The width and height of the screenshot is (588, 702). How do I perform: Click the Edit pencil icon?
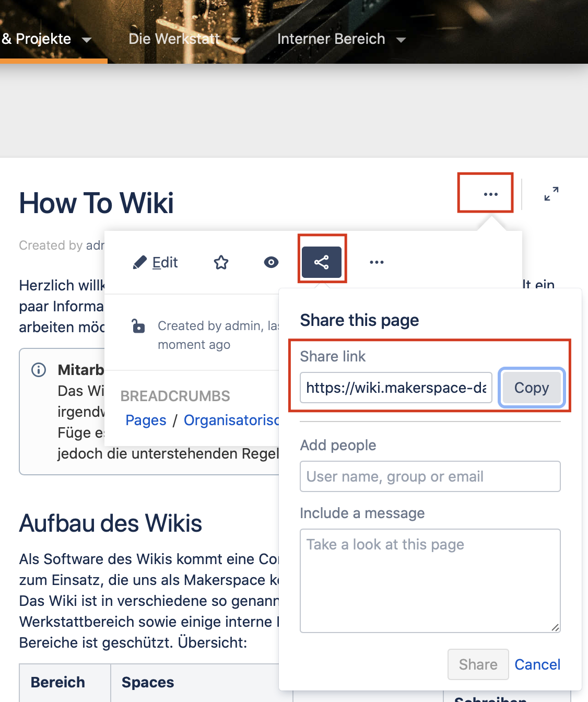[140, 262]
